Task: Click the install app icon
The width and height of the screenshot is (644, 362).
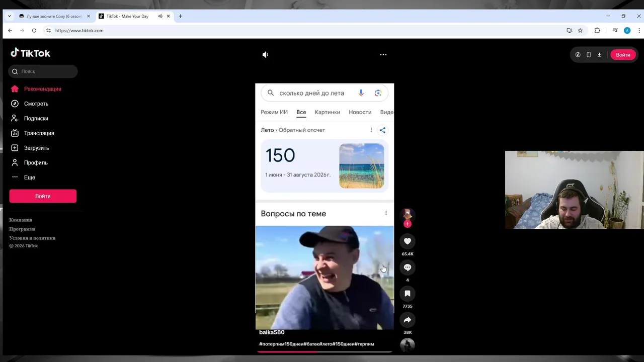Action: (570, 31)
